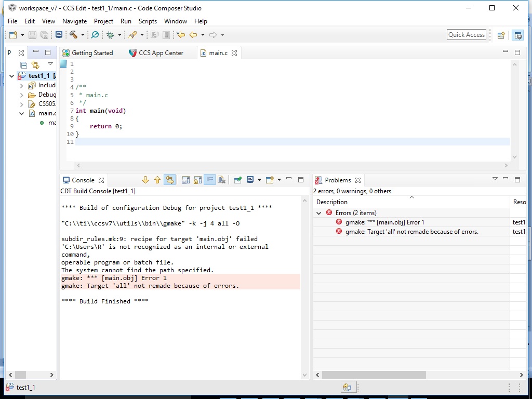The width and height of the screenshot is (532, 399).
Task: Toggle Word Wrap in Console toolbar
Action: [209, 180]
